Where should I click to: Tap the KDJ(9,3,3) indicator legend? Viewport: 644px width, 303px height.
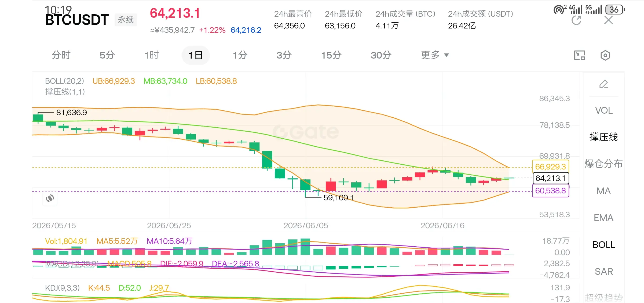click(x=62, y=288)
